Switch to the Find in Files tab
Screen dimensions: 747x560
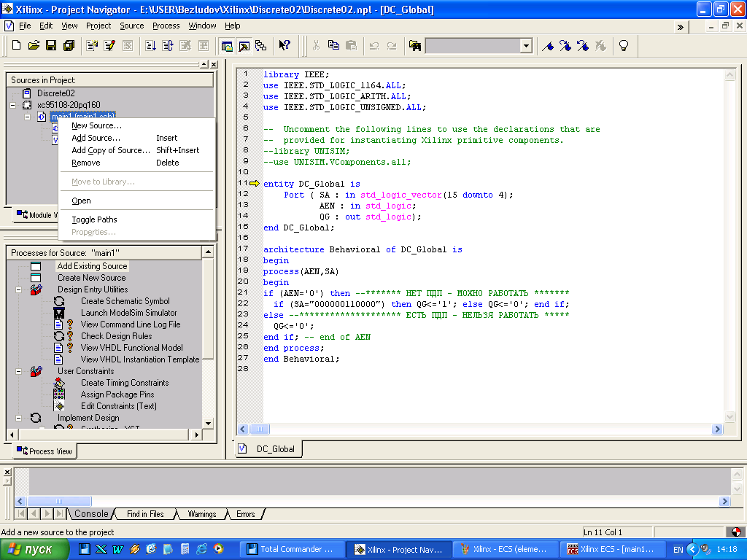pyautogui.click(x=145, y=514)
